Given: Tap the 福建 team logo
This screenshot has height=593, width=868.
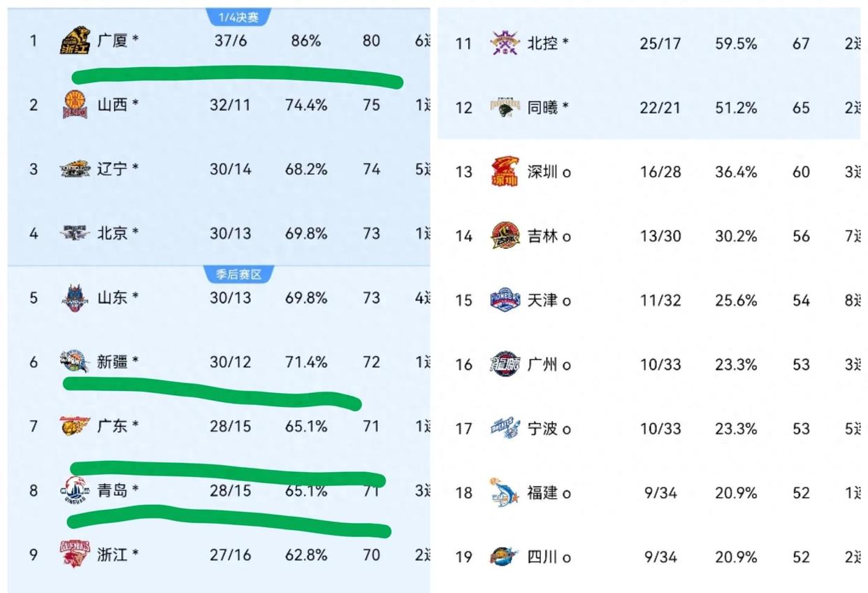Looking at the screenshot, I should 505,493.
